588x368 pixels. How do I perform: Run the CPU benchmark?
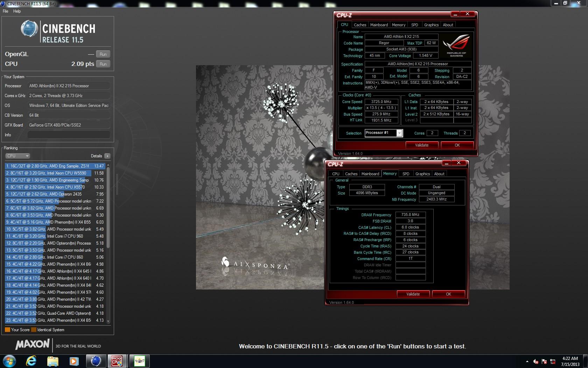tap(103, 64)
